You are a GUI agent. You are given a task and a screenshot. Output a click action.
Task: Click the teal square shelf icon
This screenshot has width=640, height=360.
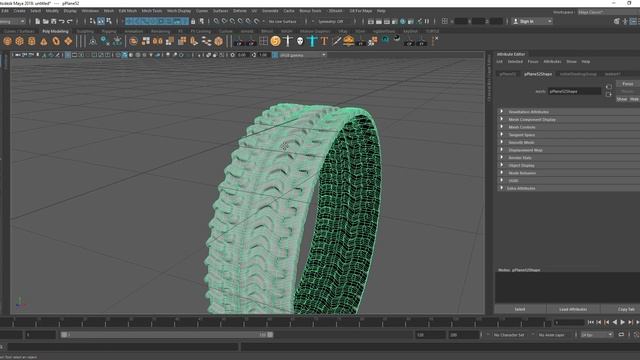[385, 40]
